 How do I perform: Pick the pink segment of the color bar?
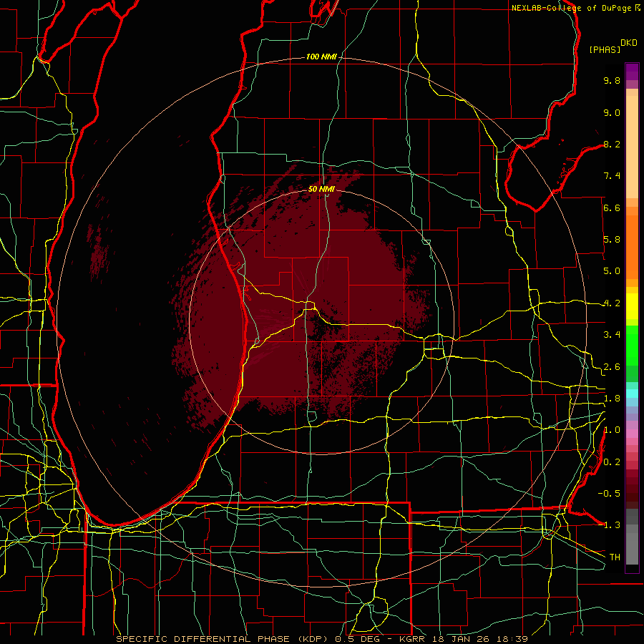tap(632, 434)
